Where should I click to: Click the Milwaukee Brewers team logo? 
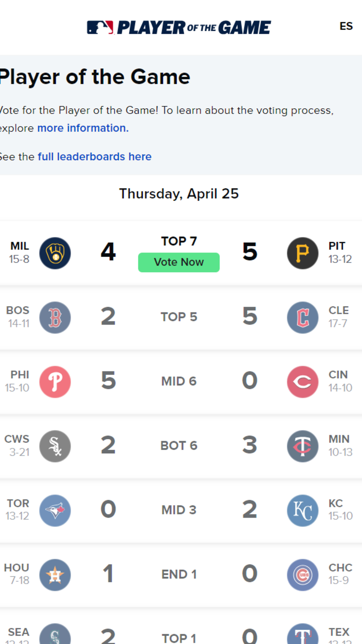pos(55,253)
